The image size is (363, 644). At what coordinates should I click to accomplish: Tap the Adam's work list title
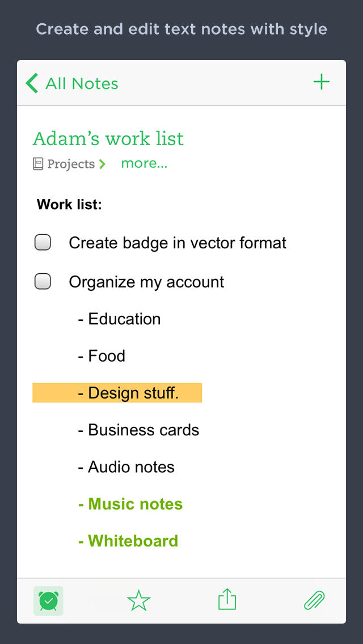point(108,139)
